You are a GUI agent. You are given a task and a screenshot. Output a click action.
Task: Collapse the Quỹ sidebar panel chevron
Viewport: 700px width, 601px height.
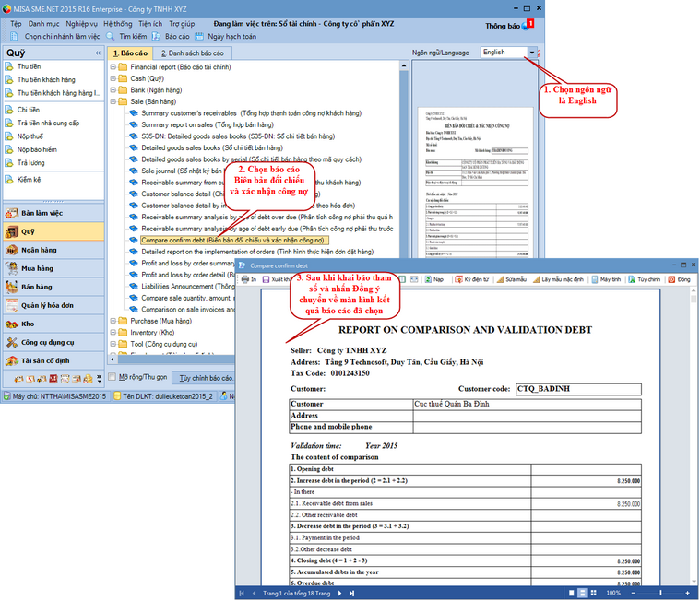[x=98, y=53]
